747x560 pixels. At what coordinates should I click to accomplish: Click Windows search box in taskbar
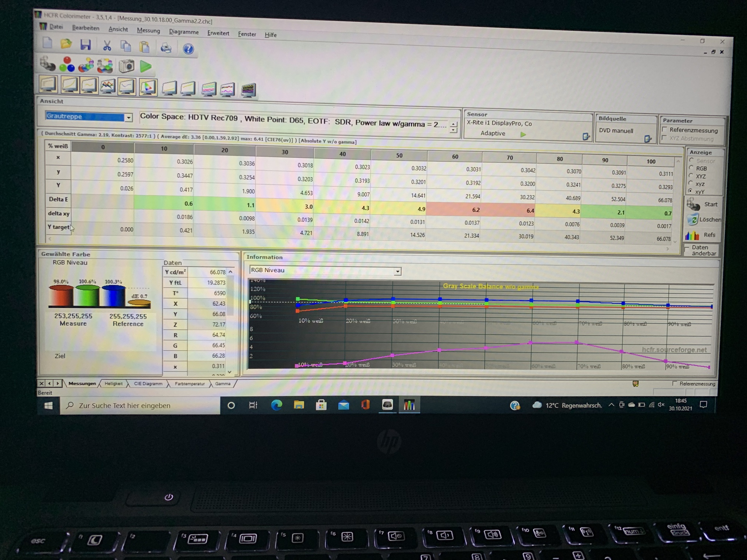coord(140,405)
